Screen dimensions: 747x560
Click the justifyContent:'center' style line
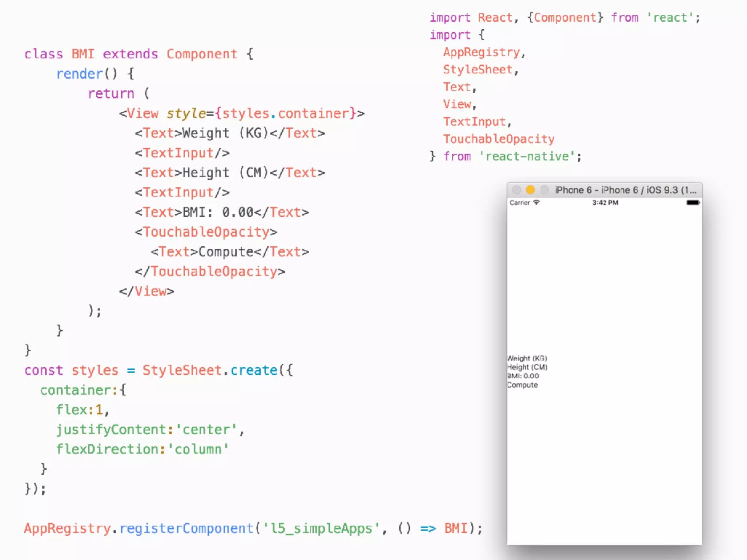tap(150, 429)
